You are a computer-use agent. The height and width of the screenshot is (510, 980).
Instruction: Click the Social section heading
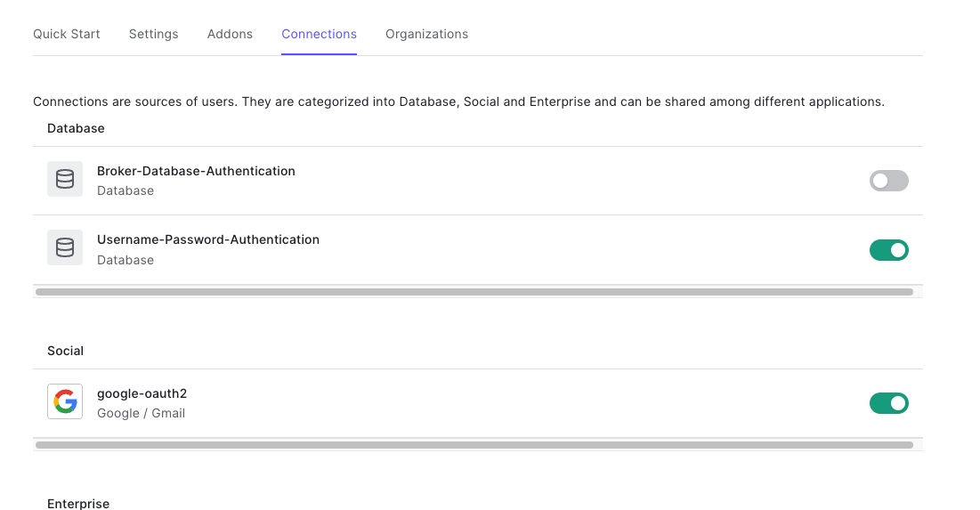[66, 351]
